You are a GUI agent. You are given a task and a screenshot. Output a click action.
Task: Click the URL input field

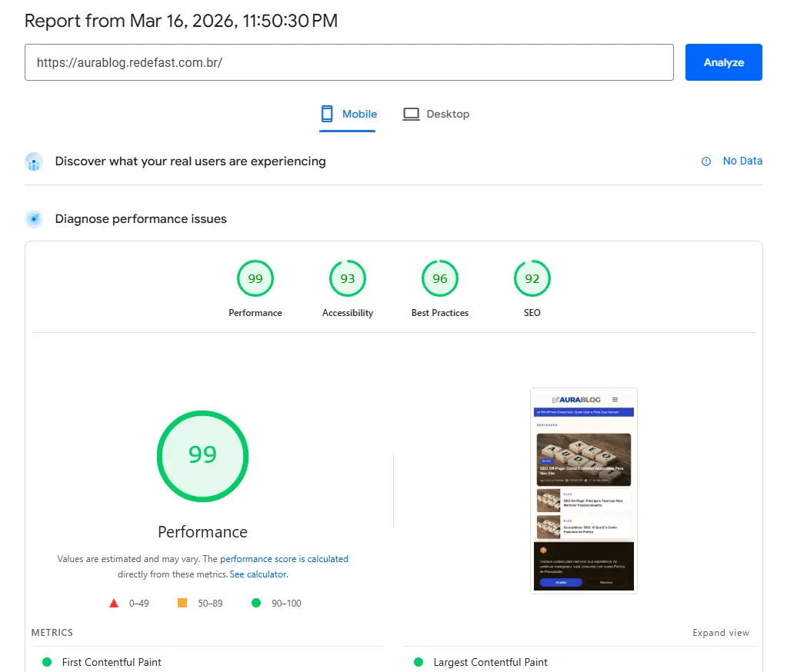348,62
